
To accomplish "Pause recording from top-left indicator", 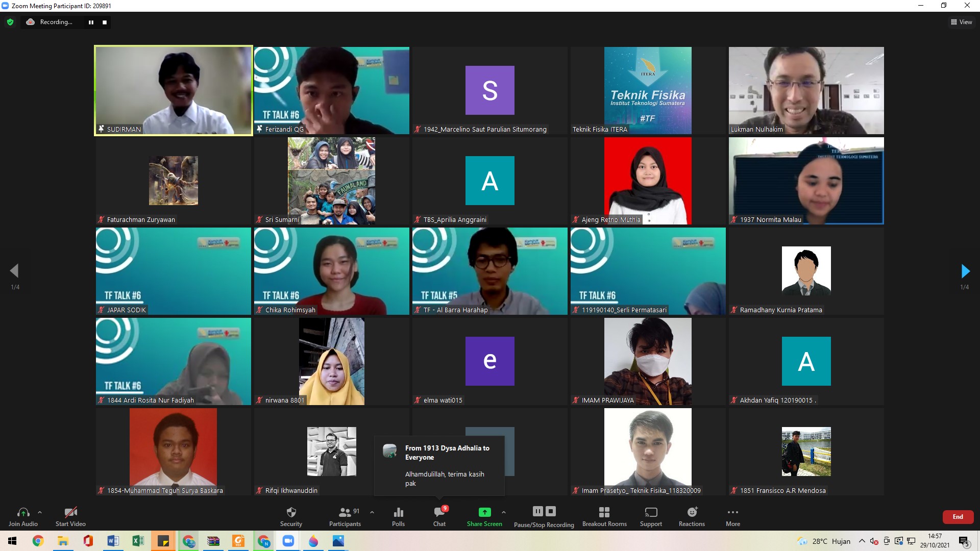I will pyautogui.click(x=91, y=22).
